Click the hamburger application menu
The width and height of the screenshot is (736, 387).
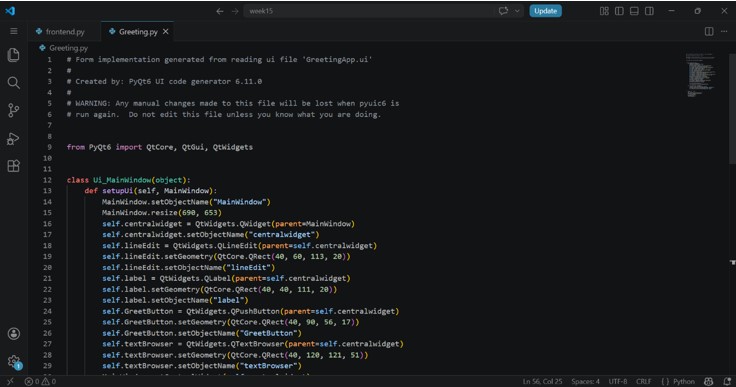tap(14, 31)
